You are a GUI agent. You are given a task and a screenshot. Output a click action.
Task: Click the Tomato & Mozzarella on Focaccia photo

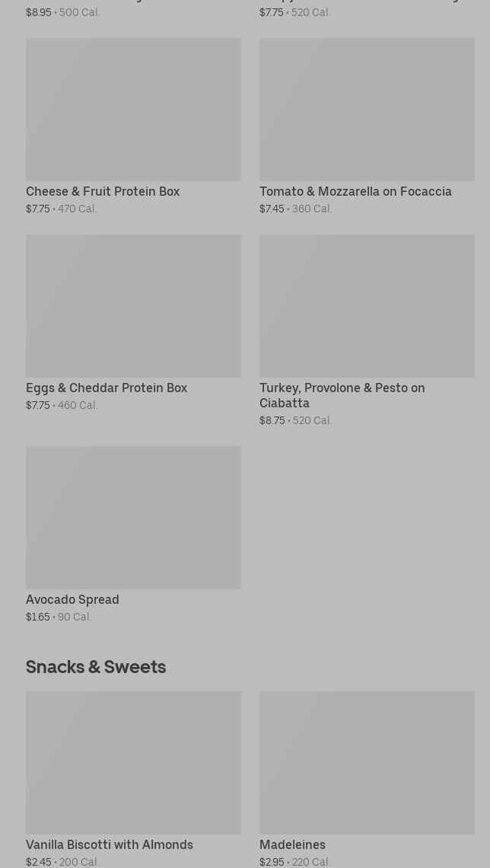[x=367, y=110]
